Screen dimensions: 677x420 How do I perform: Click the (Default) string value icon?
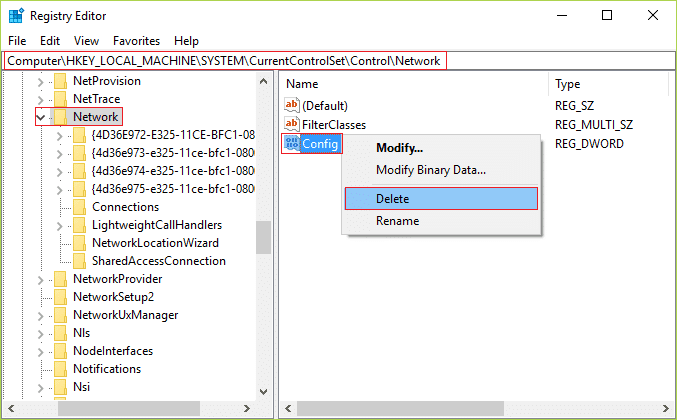pos(292,105)
